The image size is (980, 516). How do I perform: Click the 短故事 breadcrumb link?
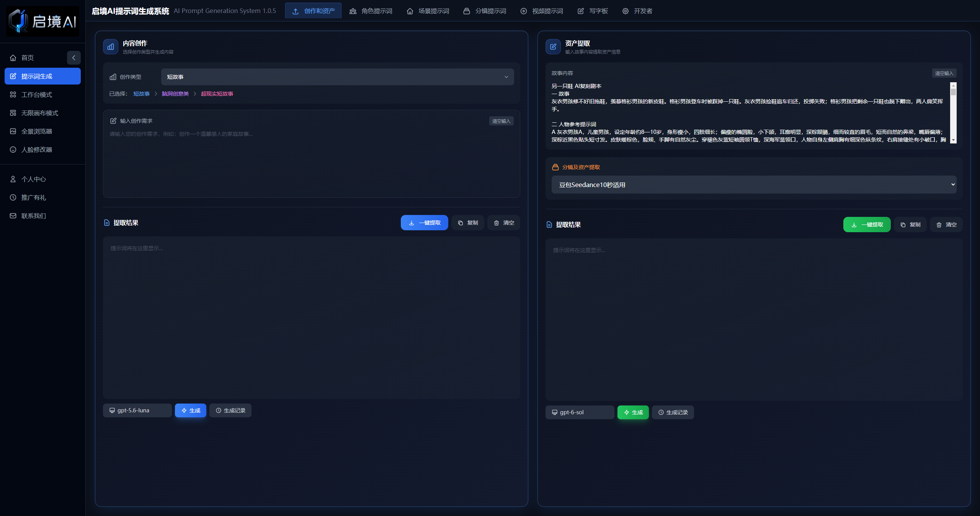pos(141,94)
